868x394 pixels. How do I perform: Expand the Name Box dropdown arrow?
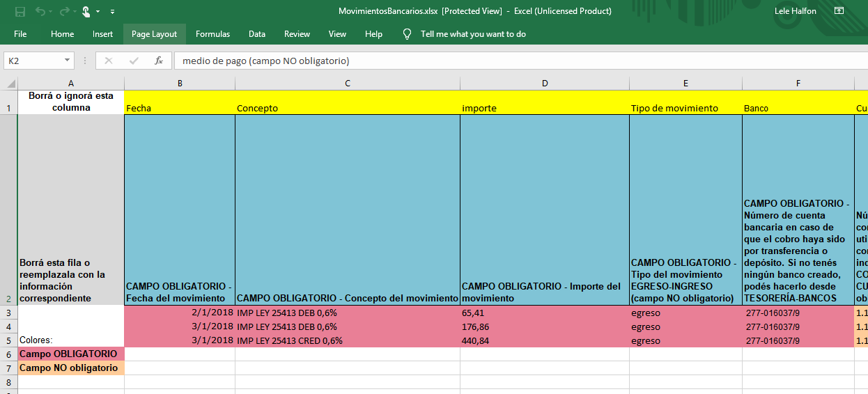67,61
